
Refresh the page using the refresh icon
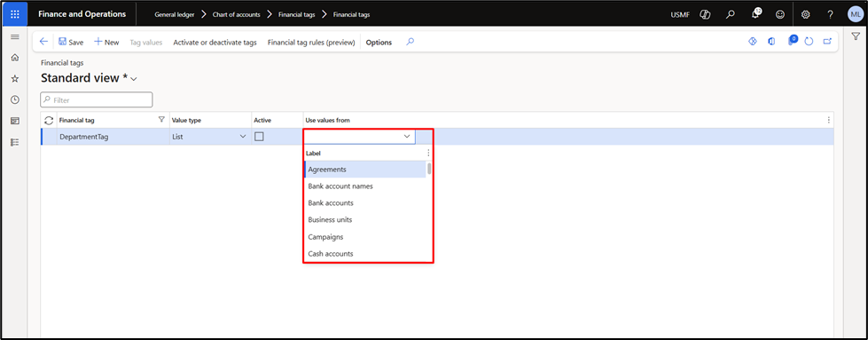point(809,42)
